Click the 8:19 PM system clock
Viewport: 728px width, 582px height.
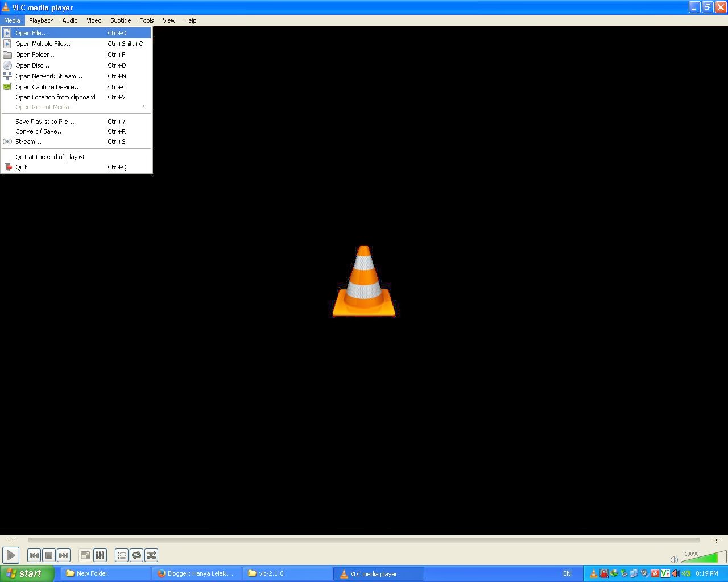pos(706,573)
